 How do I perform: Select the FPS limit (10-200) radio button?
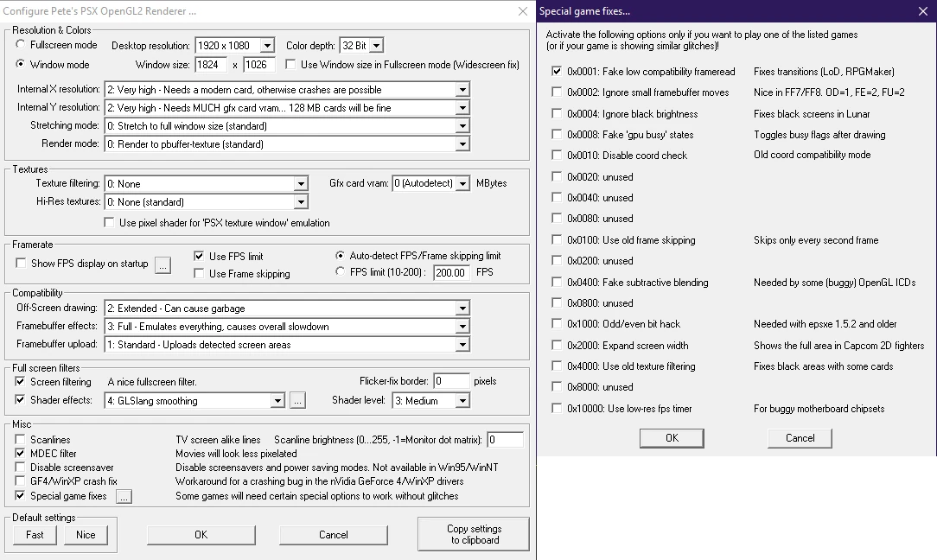tap(341, 273)
